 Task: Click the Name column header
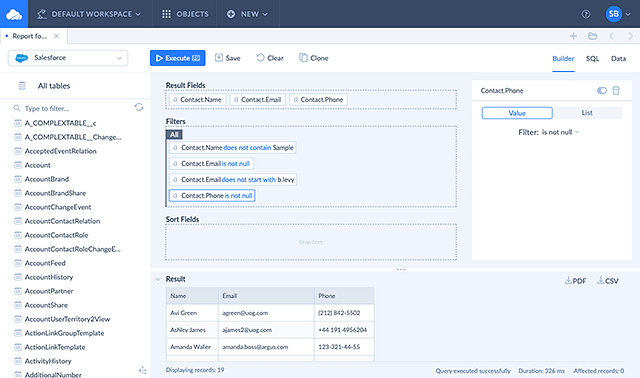point(192,296)
